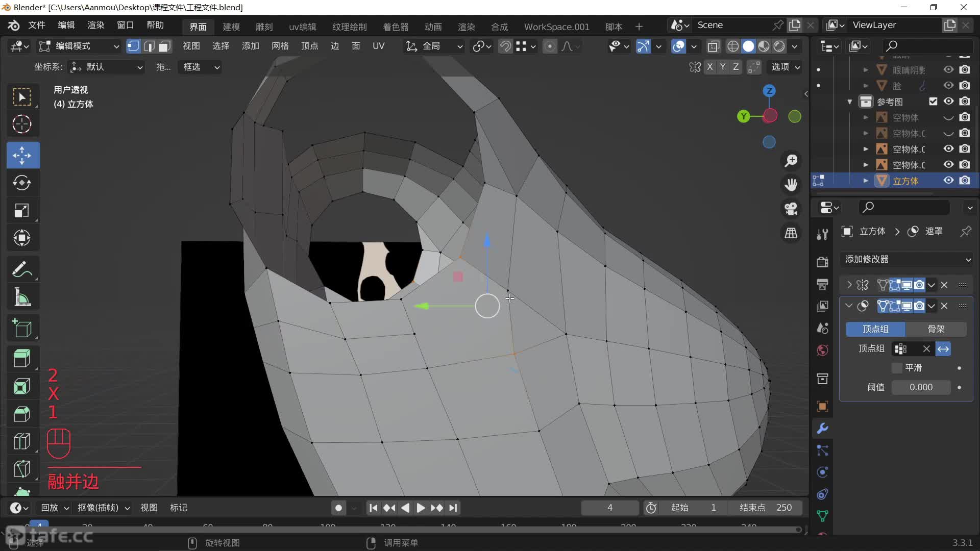Toggle exclude checkbox for 参考图 collection
Image resolution: width=980 pixels, height=551 pixels.
click(933, 102)
